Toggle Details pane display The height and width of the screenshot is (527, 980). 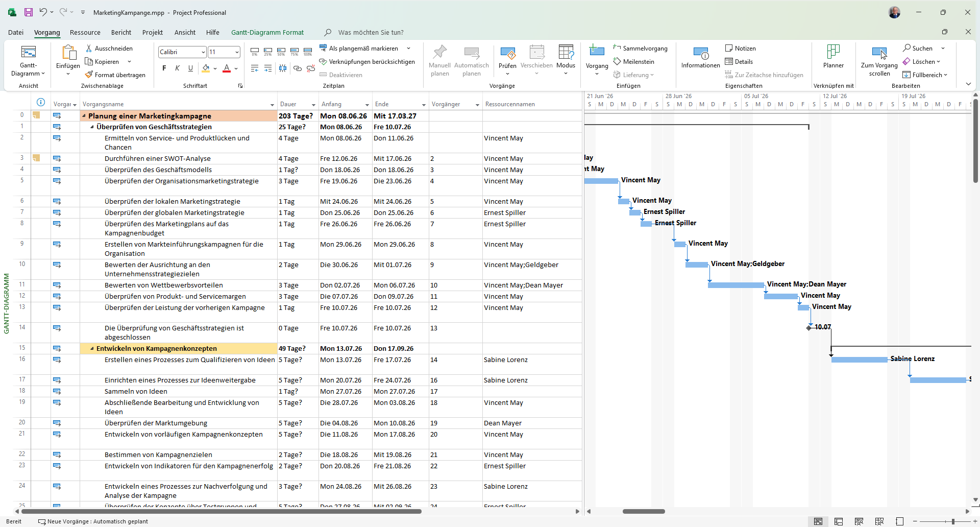[x=739, y=61]
